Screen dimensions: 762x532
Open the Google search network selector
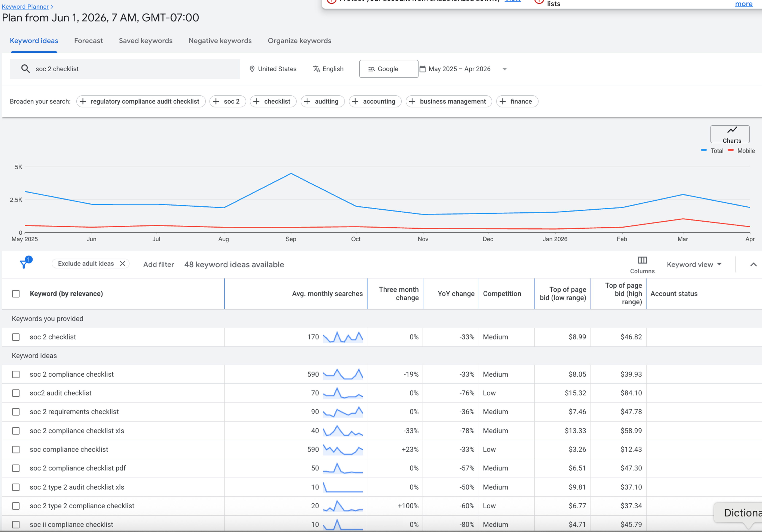pos(389,69)
